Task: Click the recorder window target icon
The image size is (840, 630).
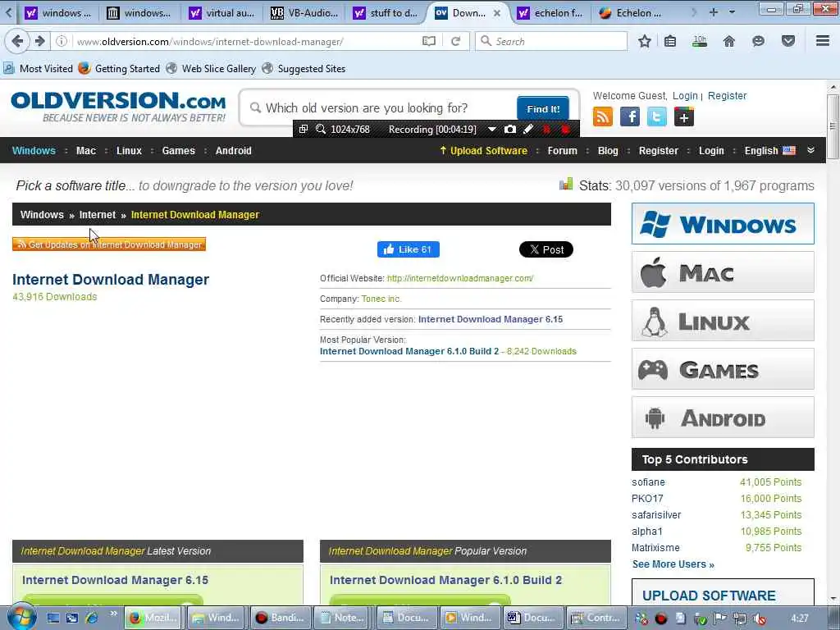Action: point(304,129)
